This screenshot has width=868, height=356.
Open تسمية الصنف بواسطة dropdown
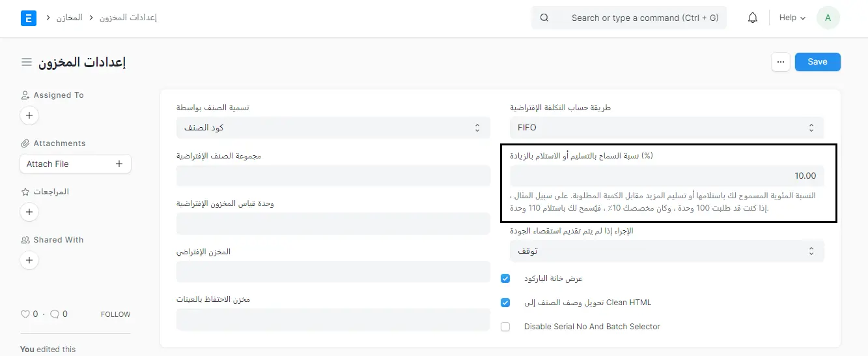(x=333, y=128)
